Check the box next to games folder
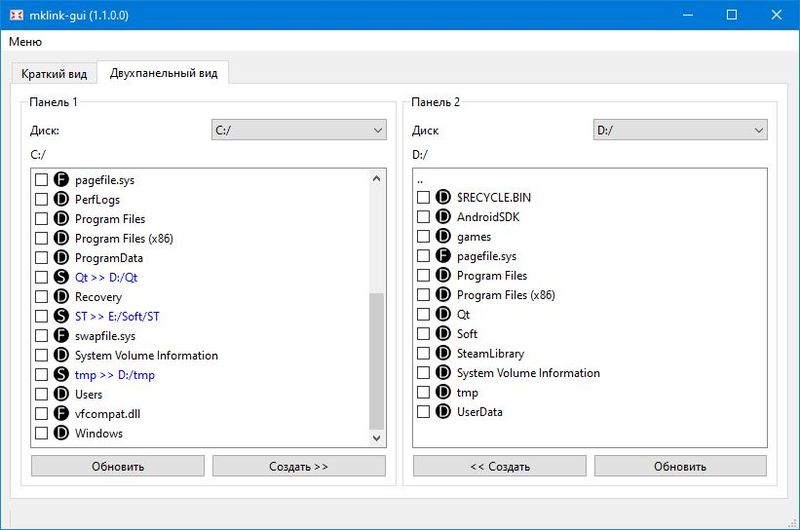 click(x=423, y=237)
